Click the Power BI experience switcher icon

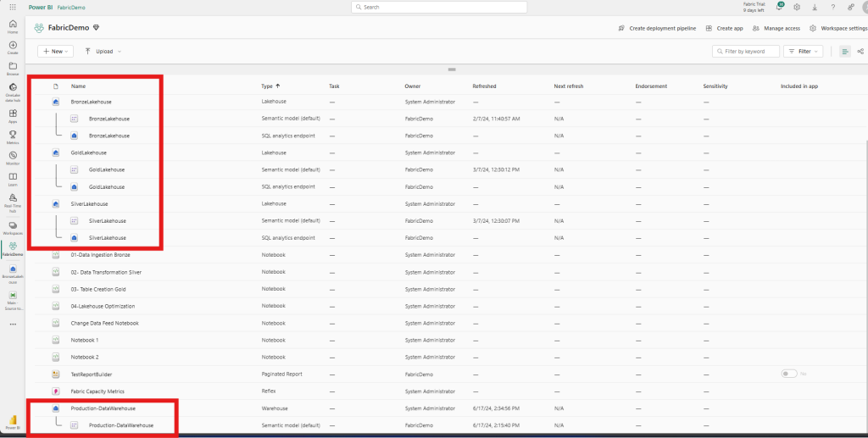pos(13,422)
